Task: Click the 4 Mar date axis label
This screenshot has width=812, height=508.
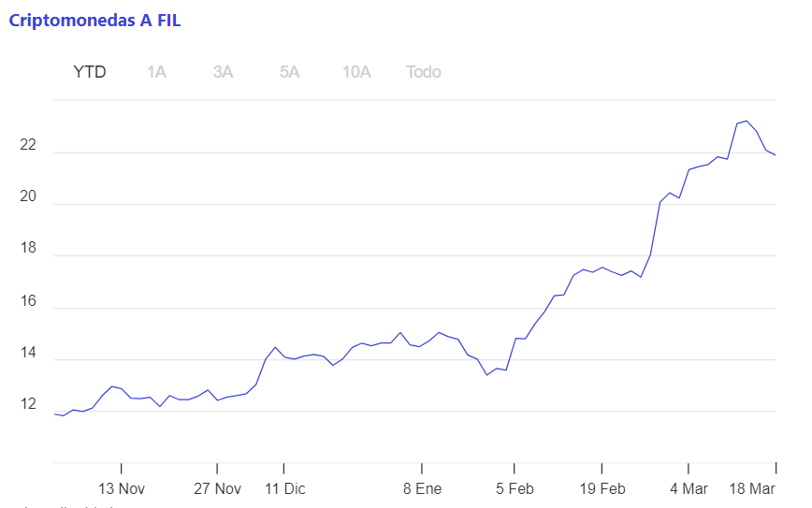Action: coord(689,488)
